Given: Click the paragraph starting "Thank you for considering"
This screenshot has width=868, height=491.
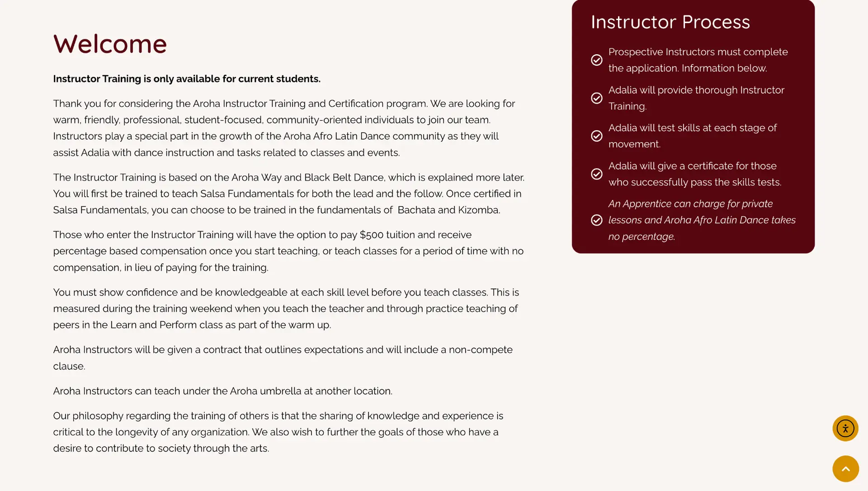Looking at the screenshot, I should [x=284, y=128].
